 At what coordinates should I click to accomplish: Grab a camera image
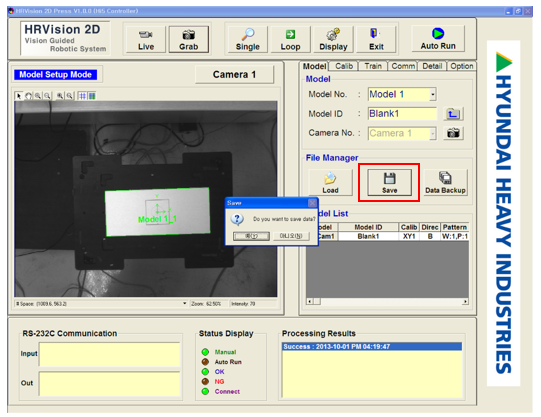(188, 39)
